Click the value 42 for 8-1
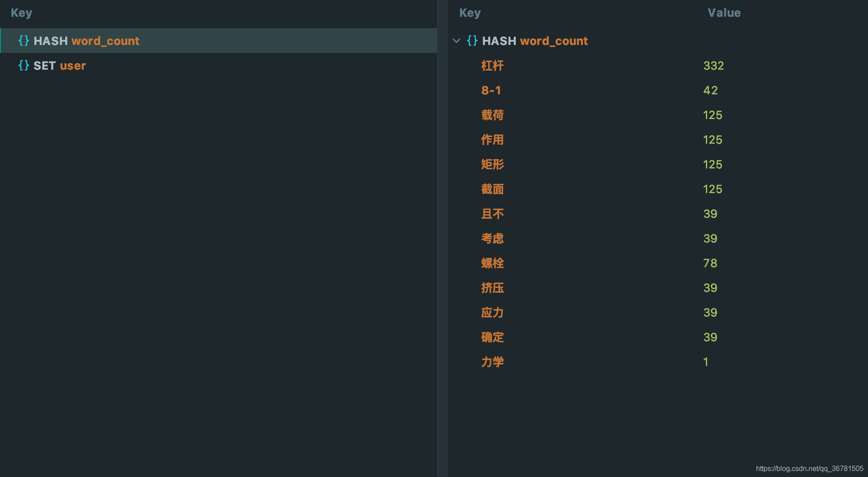The width and height of the screenshot is (868, 477). click(x=710, y=90)
